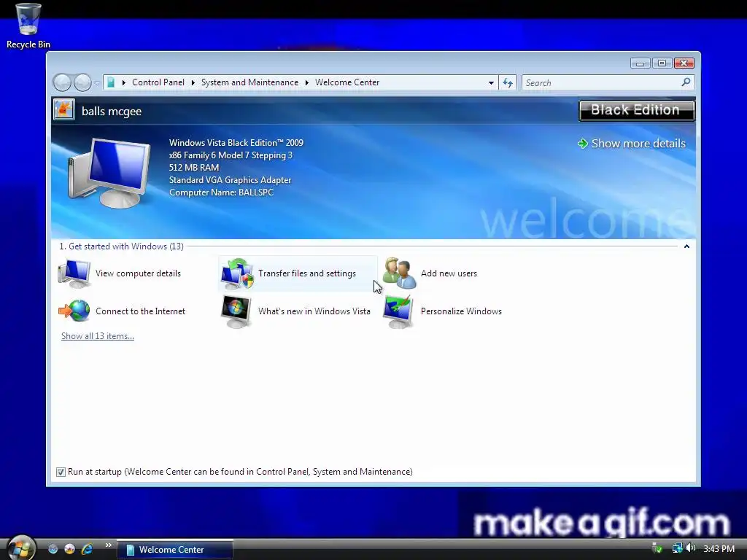Click the Black Edition badge button
The image size is (747, 560).
[x=636, y=111]
